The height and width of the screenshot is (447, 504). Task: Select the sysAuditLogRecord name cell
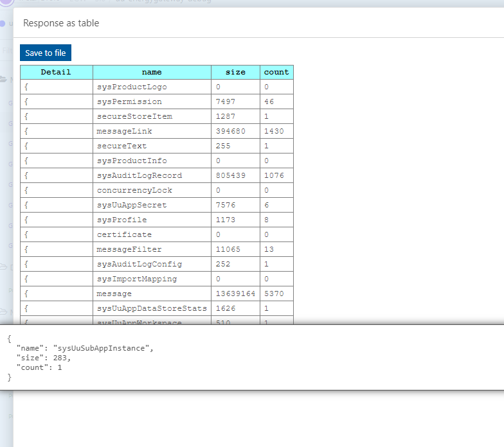(x=152, y=175)
